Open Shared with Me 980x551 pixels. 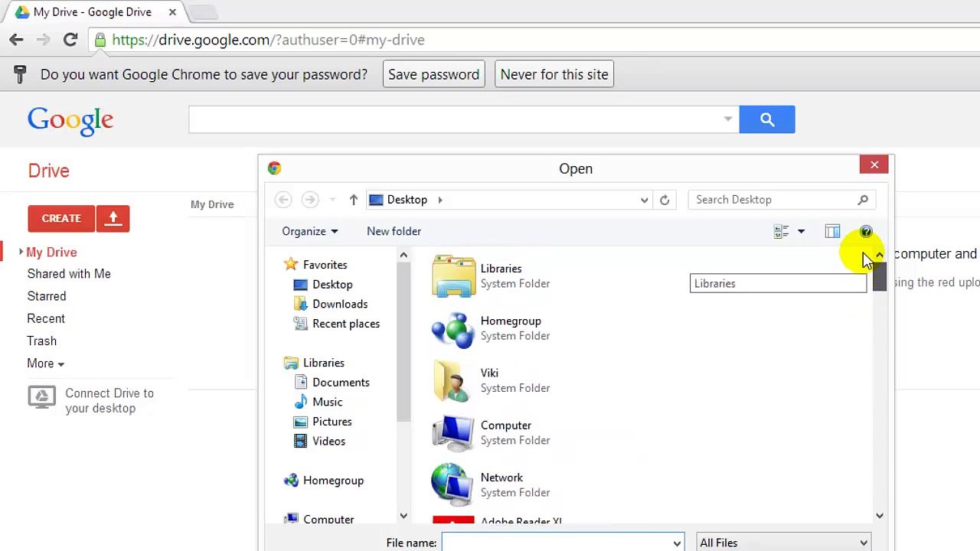point(69,274)
